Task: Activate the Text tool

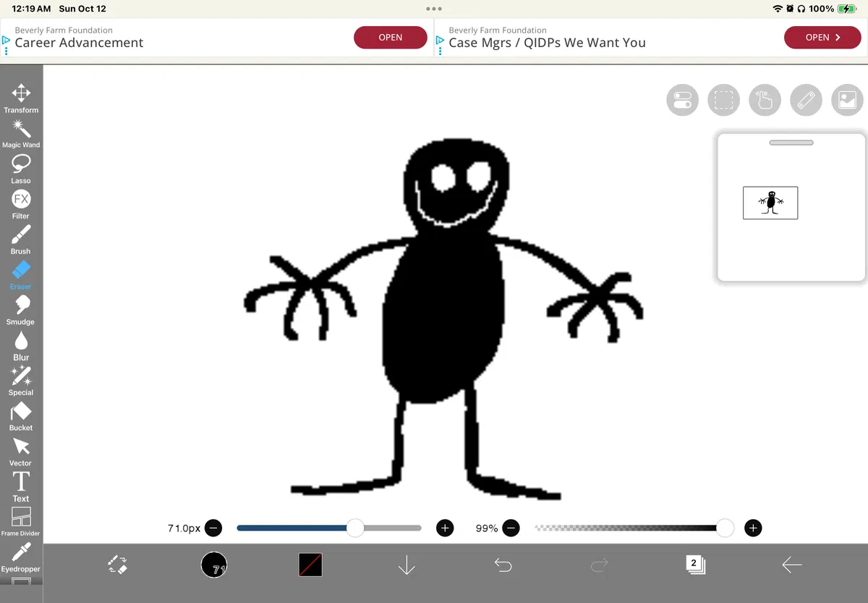Action: tap(21, 487)
